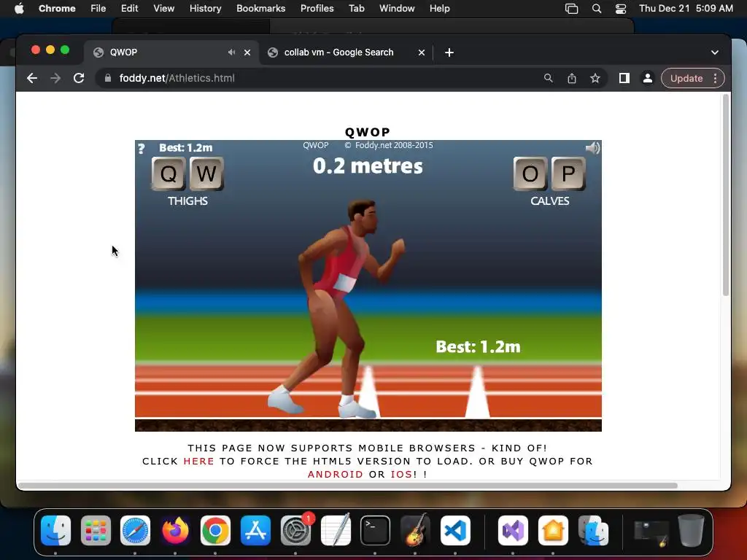Open App Store from the Dock
Viewport: 747px width, 560px height.
pyautogui.click(x=255, y=530)
